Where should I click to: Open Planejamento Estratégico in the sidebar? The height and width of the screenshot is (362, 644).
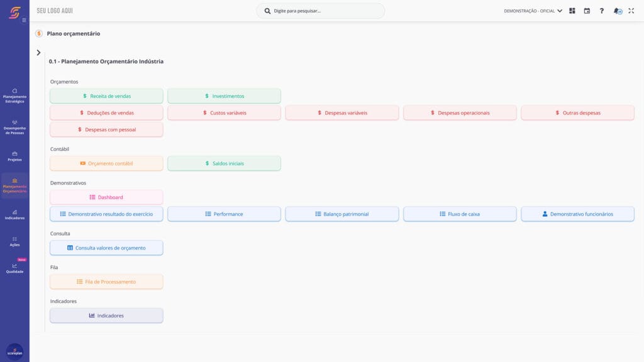pyautogui.click(x=15, y=96)
